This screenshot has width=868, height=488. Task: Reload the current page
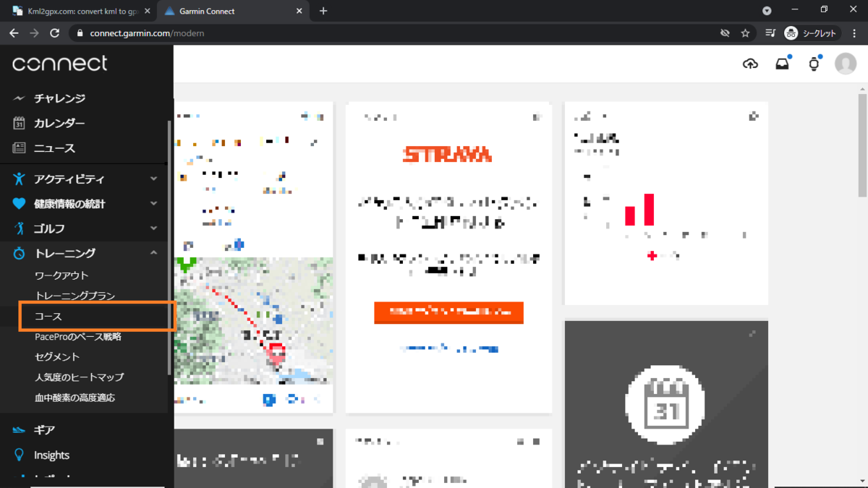(x=54, y=33)
